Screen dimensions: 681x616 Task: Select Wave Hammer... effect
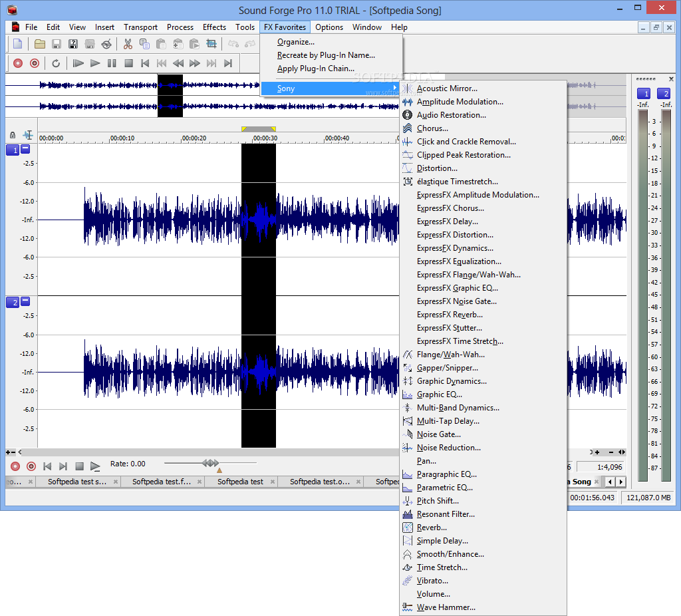pyautogui.click(x=483, y=607)
